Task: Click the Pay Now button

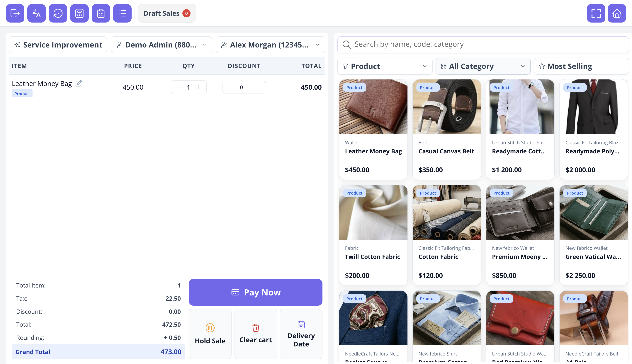Action: 256,292
